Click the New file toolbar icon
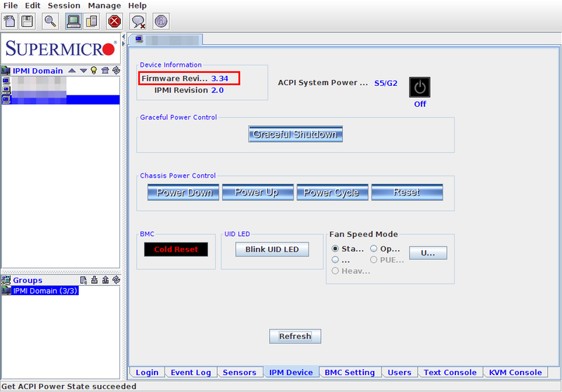This screenshot has width=562, height=392. click(10, 21)
